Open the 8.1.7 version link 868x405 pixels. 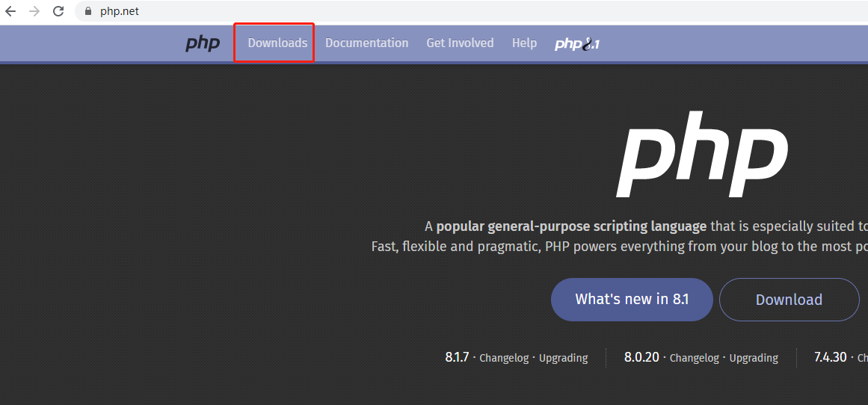point(457,357)
